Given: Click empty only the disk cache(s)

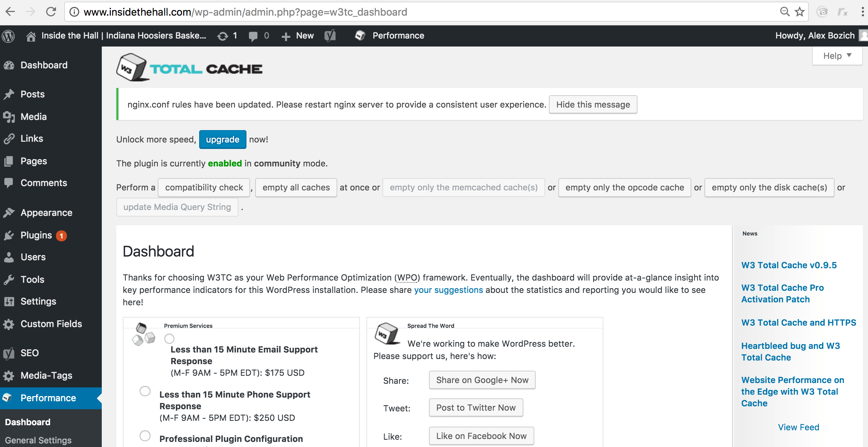Looking at the screenshot, I should click(x=769, y=188).
